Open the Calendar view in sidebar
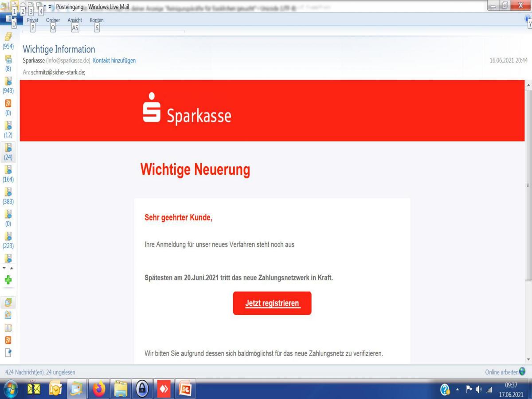Image resolution: width=532 pixels, height=399 pixels. 8,315
